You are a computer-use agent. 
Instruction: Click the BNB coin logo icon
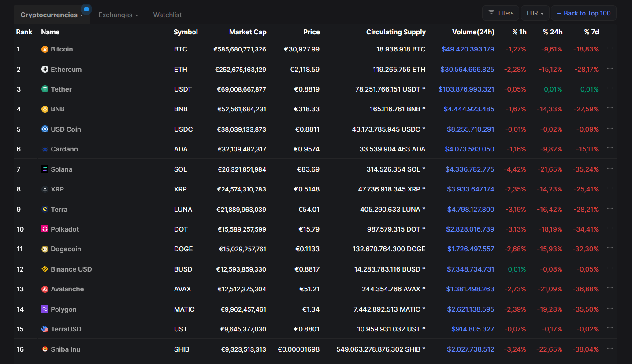45,109
